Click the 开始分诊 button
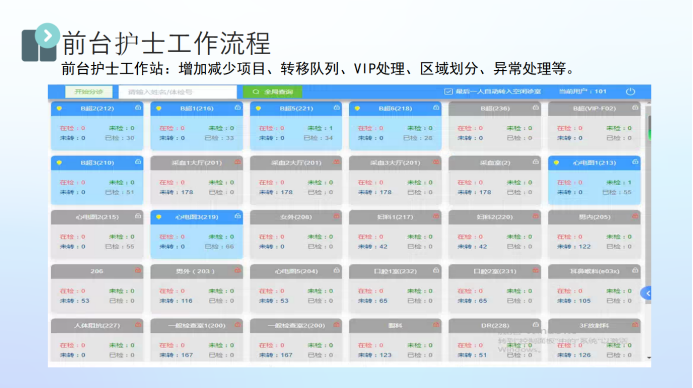The height and width of the screenshot is (388, 693). (x=89, y=92)
